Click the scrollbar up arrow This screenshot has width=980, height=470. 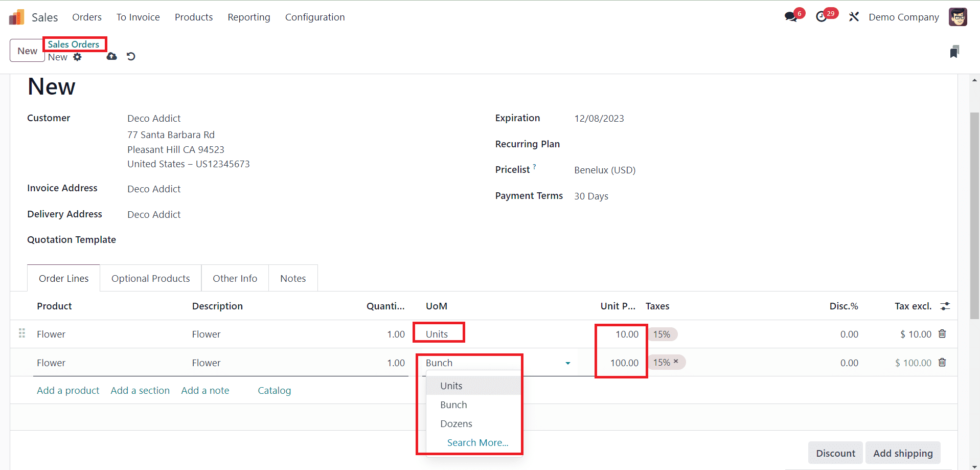[x=975, y=80]
